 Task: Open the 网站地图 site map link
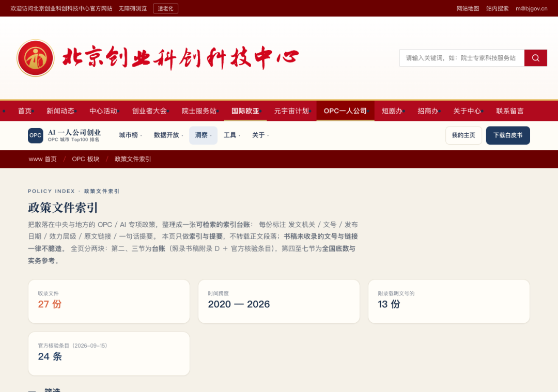[468, 9]
